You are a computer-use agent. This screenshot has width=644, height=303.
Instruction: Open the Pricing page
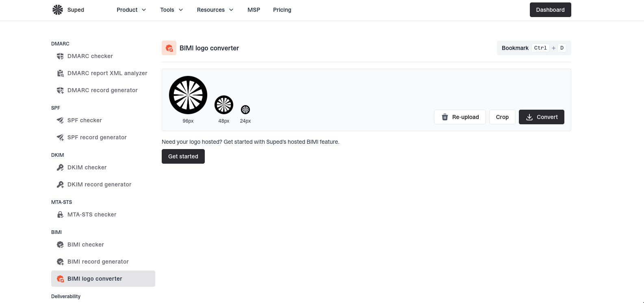[x=282, y=10]
